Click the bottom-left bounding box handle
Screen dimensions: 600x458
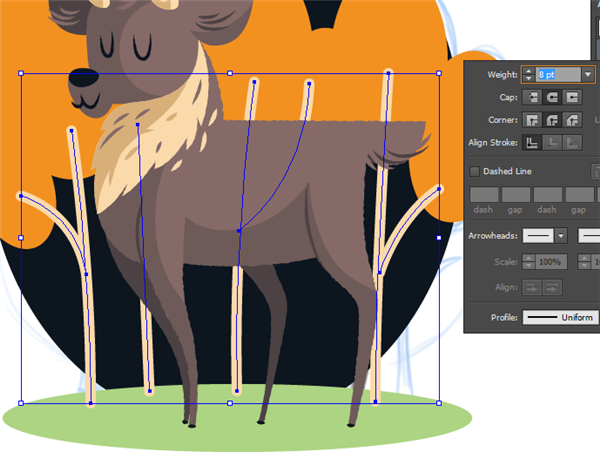[x=21, y=403]
